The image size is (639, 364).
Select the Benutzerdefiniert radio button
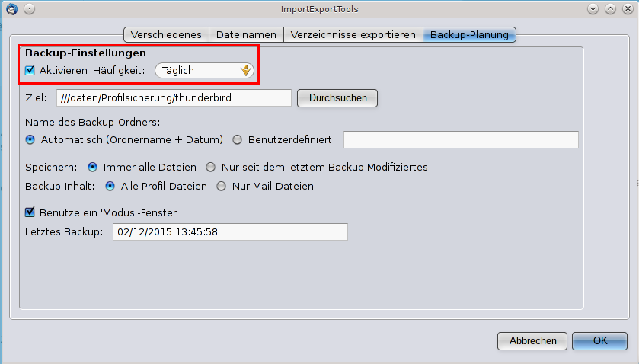point(237,140)
